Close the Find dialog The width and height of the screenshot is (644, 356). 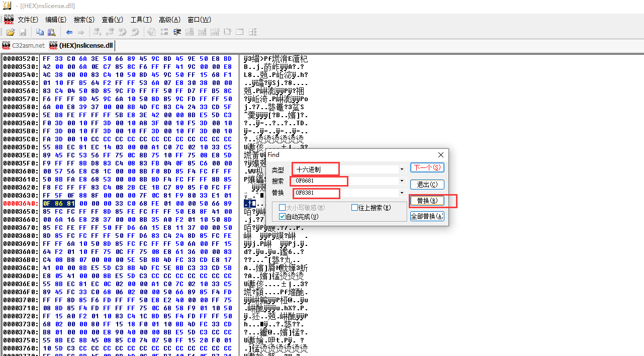pyautogui.click(x=441, y=155)
